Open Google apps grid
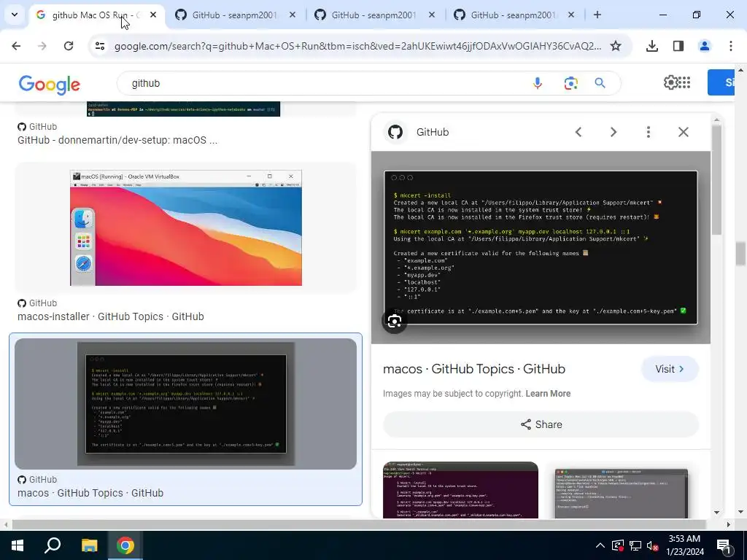Viewport: 747px width, 560px height. pos(684,82)
